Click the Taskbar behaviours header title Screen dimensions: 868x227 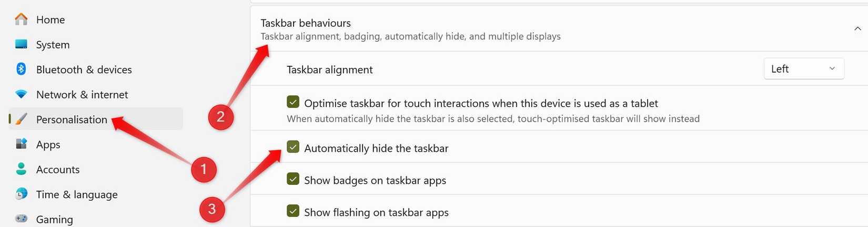point(306,23)
